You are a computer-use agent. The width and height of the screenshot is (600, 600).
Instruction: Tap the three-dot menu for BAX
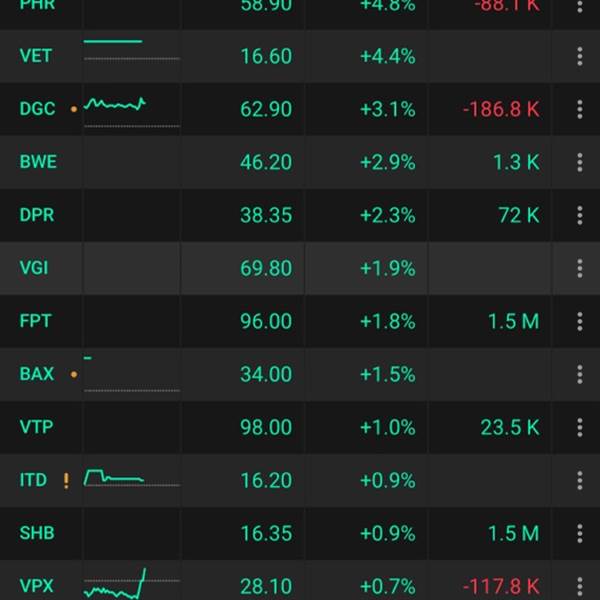point(580,374)
